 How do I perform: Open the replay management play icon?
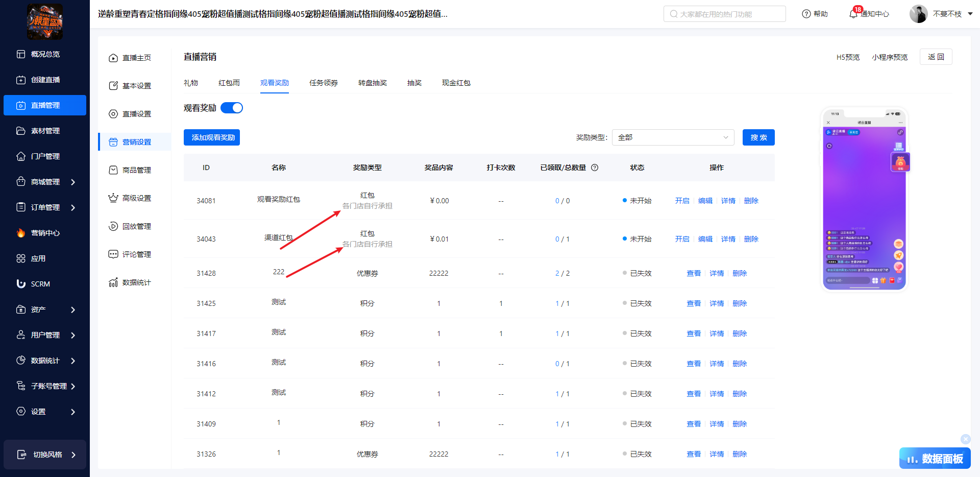[113, 226]
